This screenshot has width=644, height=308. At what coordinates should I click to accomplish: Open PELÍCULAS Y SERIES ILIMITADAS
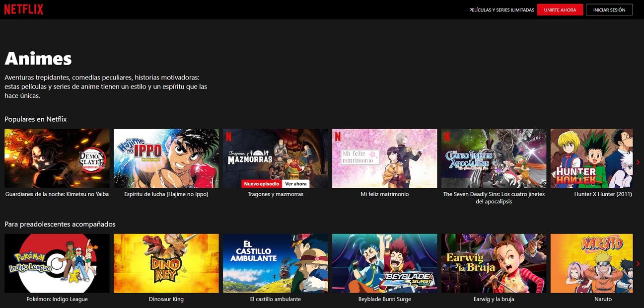click(x=502, y=9)
